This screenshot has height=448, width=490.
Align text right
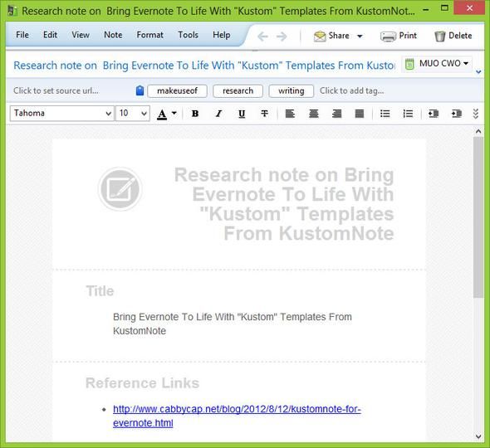pyautogui.click(x=336, y=114)
